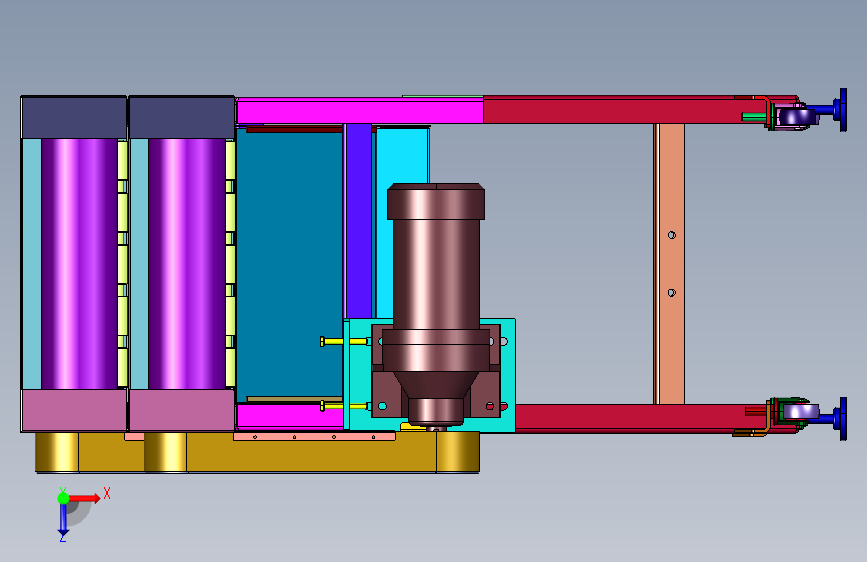Select the lower yellow bolt

click(344, 407)
